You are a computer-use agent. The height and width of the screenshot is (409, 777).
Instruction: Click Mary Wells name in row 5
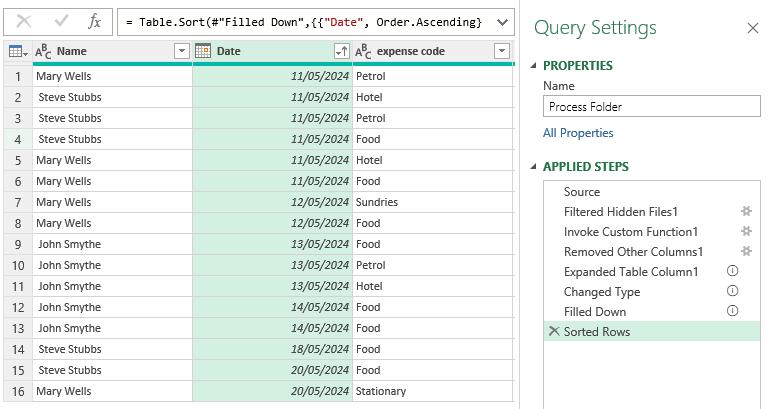[x=63, y=160]
